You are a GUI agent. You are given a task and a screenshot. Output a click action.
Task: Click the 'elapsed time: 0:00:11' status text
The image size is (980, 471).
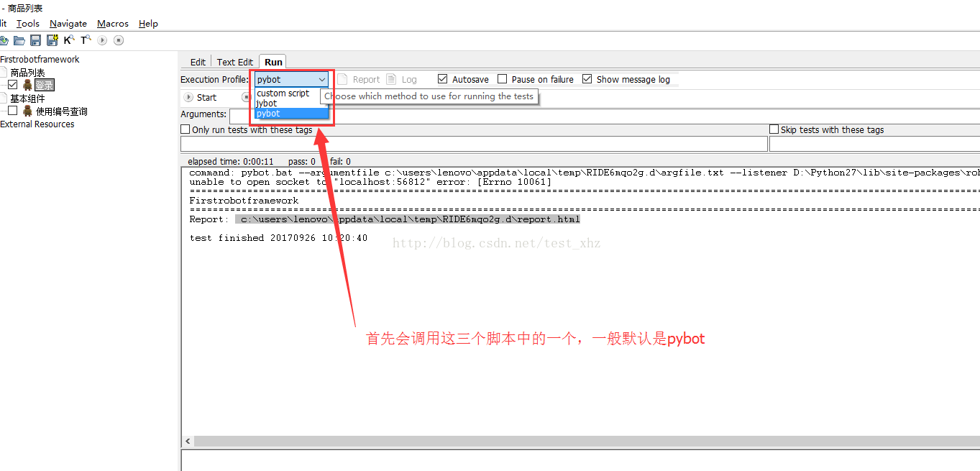231,162
